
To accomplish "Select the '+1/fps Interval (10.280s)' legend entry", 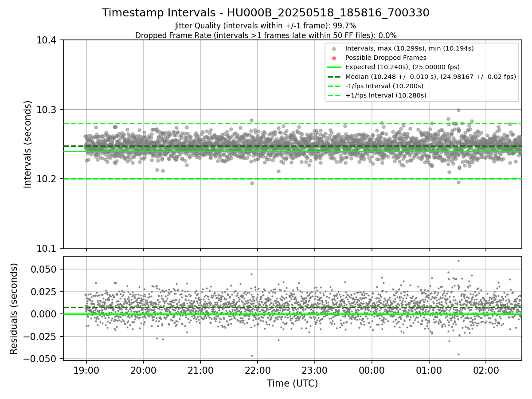I will click(377, 95).
